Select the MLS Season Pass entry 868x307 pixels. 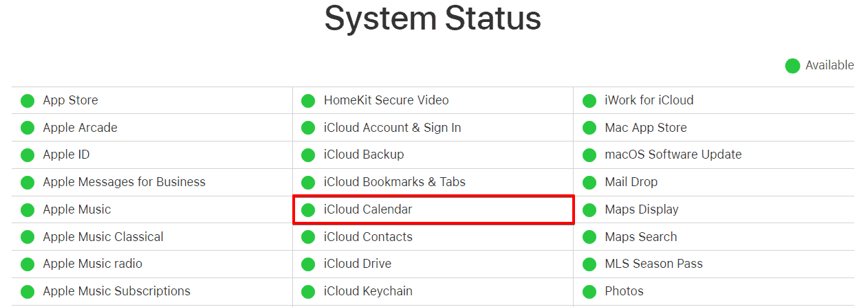click(x=653, y=264)
